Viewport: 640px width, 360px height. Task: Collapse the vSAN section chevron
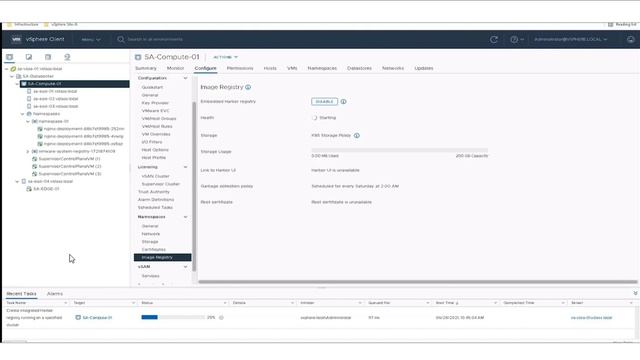click(186, 267)
